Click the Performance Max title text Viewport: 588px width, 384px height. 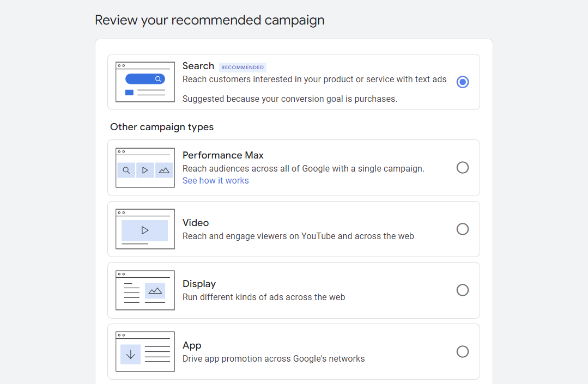(x=223, y=155)
